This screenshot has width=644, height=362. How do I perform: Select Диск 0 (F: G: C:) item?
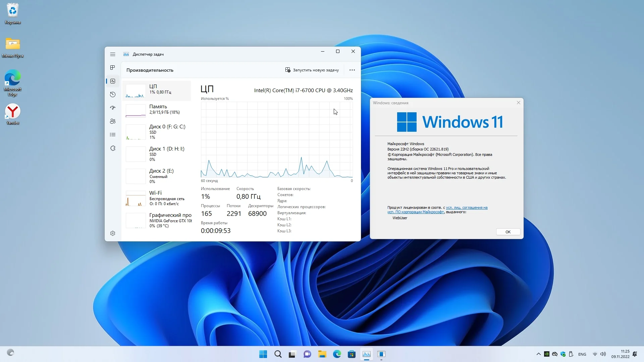157,132
